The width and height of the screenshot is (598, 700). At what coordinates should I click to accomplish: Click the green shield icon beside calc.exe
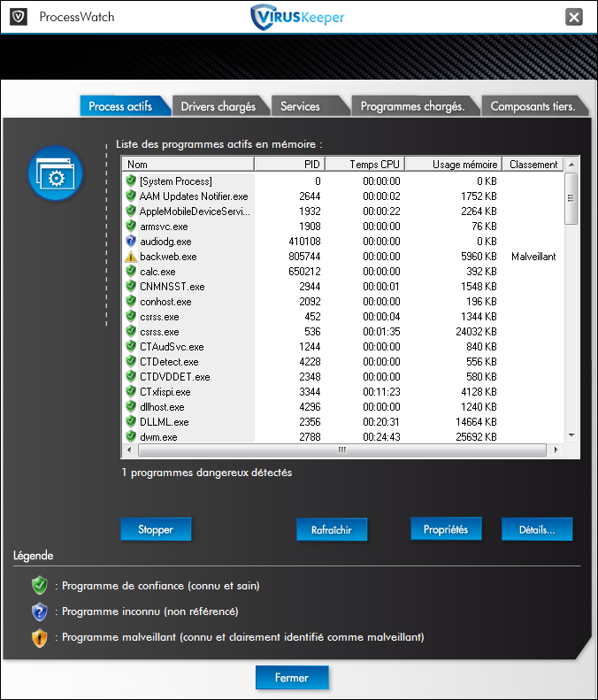(131, 272)
